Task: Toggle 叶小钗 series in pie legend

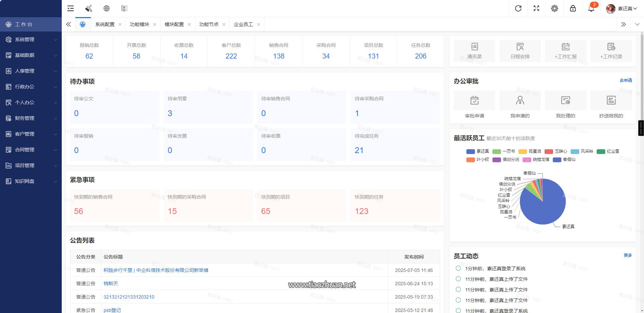Action: [x=478, y=160]
